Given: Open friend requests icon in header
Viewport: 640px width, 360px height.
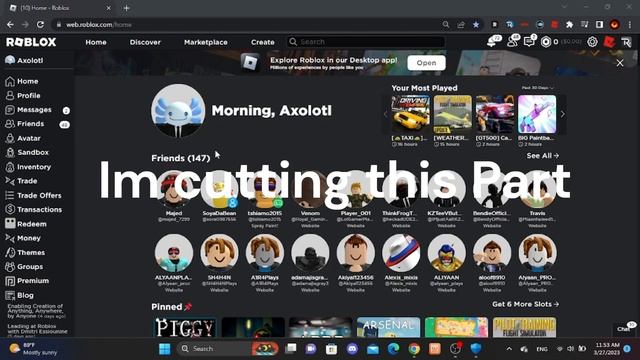Looking at the screenshot, I should [512, 41].
